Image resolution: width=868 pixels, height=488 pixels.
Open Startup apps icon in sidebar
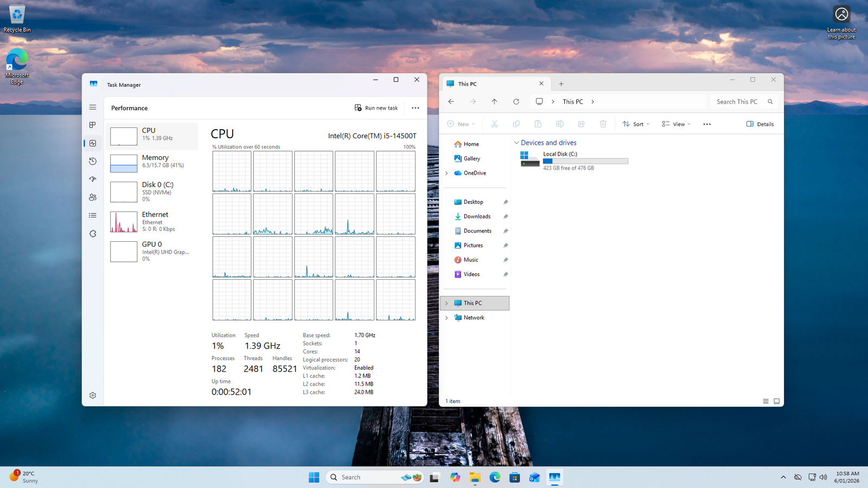point(93,179)
